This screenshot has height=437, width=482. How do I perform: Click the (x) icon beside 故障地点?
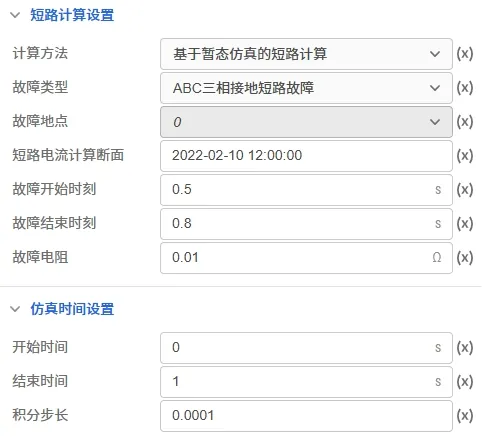[465, 122]
